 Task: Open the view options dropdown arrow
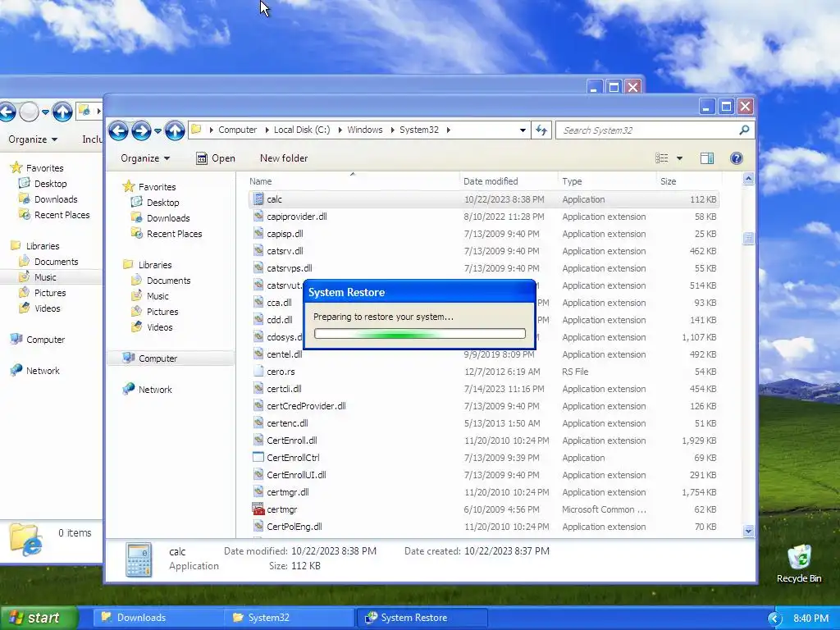point(679,158)
